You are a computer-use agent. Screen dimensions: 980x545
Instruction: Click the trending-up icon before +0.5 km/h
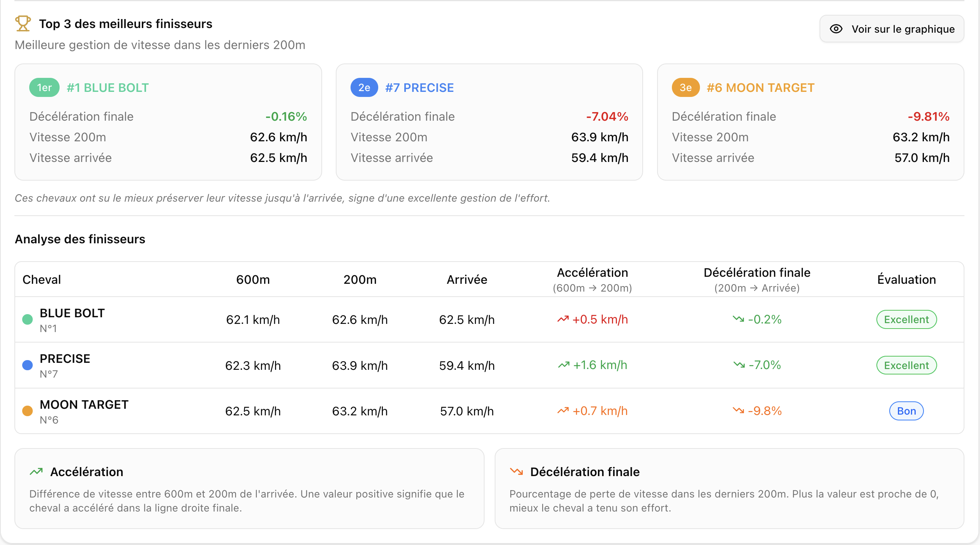tap(563, 320)
